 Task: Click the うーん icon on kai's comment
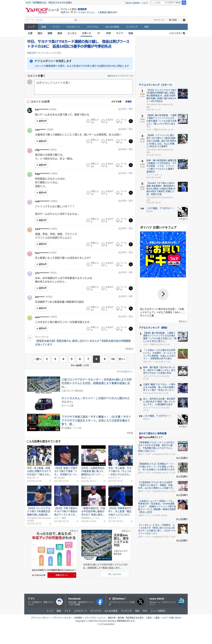click(x=118, y=121)
